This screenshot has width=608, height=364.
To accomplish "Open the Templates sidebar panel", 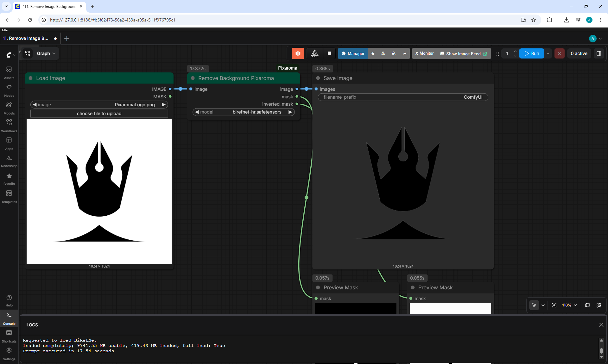I will click(x=9, y=197).
